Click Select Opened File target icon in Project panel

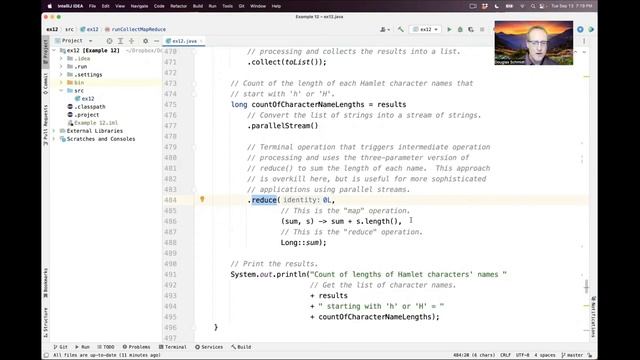coord(109,41)
